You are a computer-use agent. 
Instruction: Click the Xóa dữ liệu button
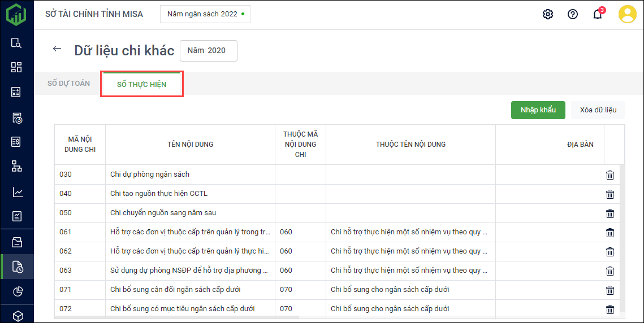(x=598, y=110)
